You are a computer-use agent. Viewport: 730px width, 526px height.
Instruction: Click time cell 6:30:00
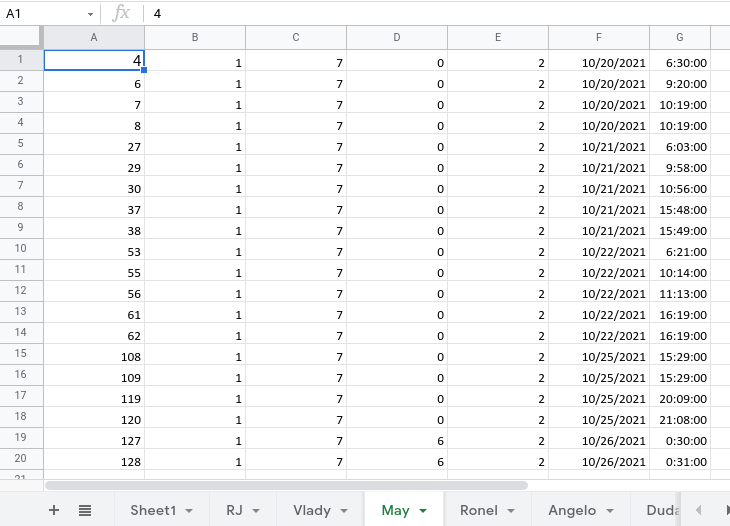(x=680, y=61)
